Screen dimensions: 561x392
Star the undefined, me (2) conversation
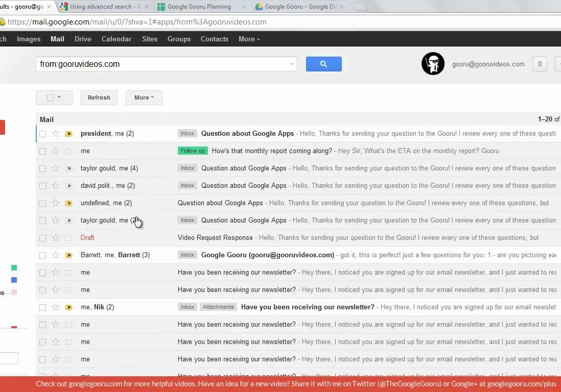[x=56, y=203]
